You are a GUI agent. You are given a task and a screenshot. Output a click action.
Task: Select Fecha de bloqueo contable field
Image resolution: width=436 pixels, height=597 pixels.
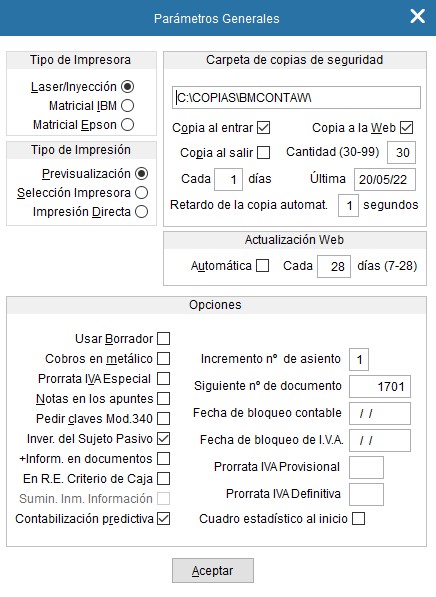[380, 413]
